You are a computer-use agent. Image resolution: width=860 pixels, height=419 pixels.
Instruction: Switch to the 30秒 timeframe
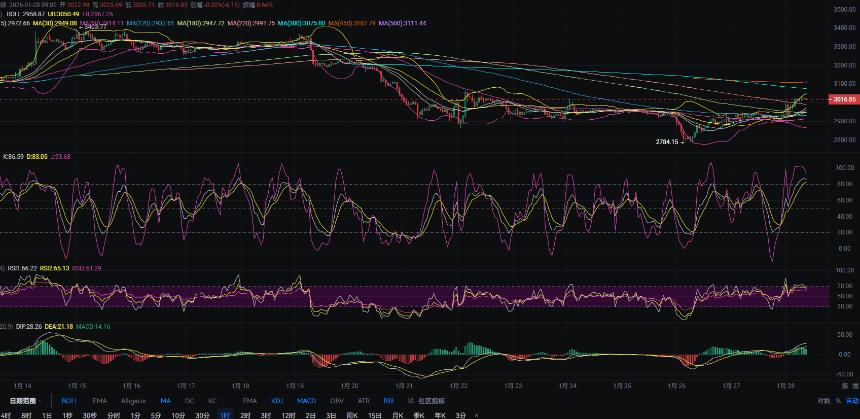coord(89,415)
